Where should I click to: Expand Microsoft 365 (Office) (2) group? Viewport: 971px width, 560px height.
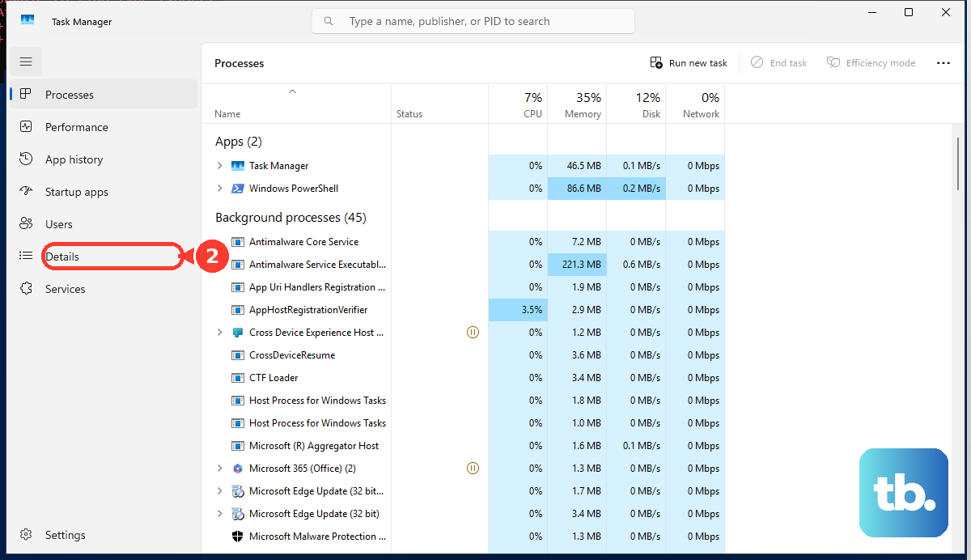[219, 469]
